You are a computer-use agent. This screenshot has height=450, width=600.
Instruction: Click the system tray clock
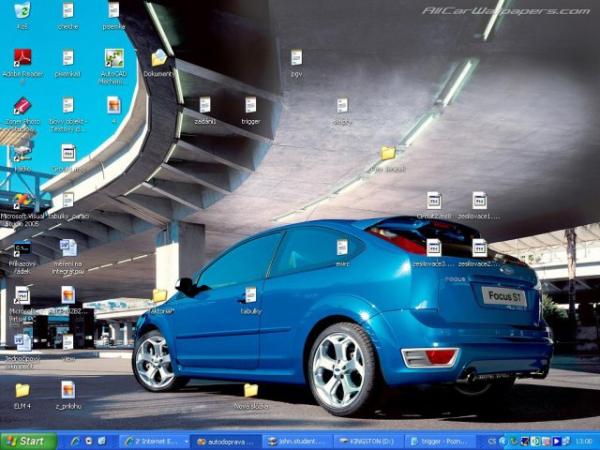584,441
